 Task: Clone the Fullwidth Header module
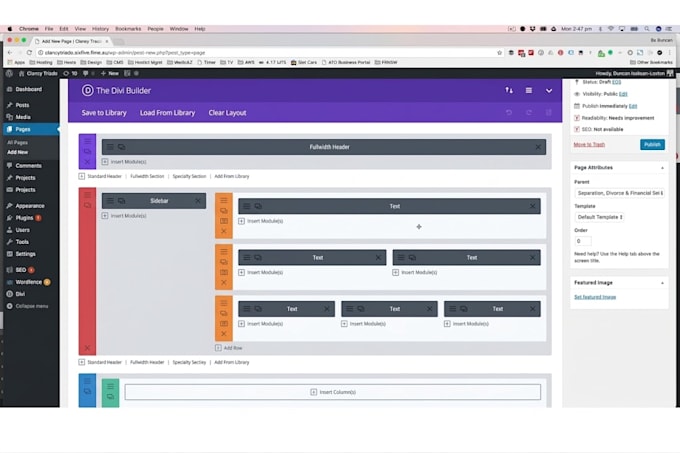click(x=121, y=147)
